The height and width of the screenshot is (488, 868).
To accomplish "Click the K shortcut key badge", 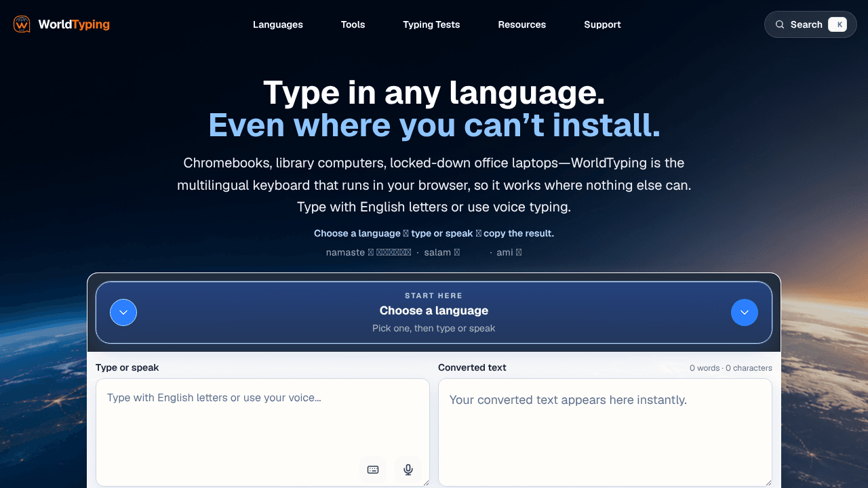I will tap(837, 24).
